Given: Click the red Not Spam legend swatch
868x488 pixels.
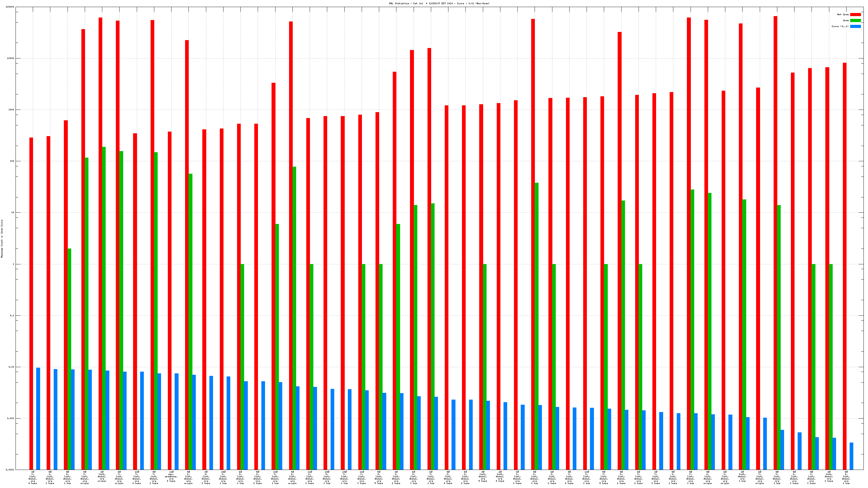Looking at the screenshot, I should pyautogui.click(x=855, y=14).
